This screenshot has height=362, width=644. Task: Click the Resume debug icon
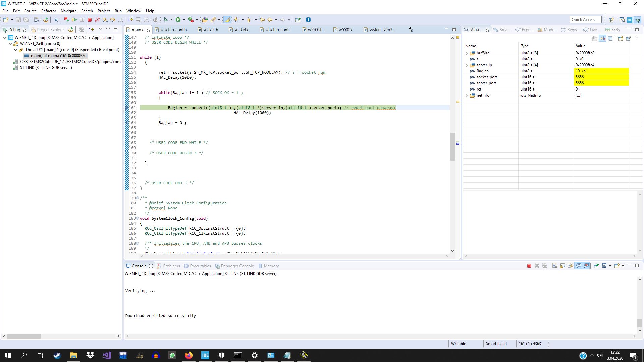point(74,20)
